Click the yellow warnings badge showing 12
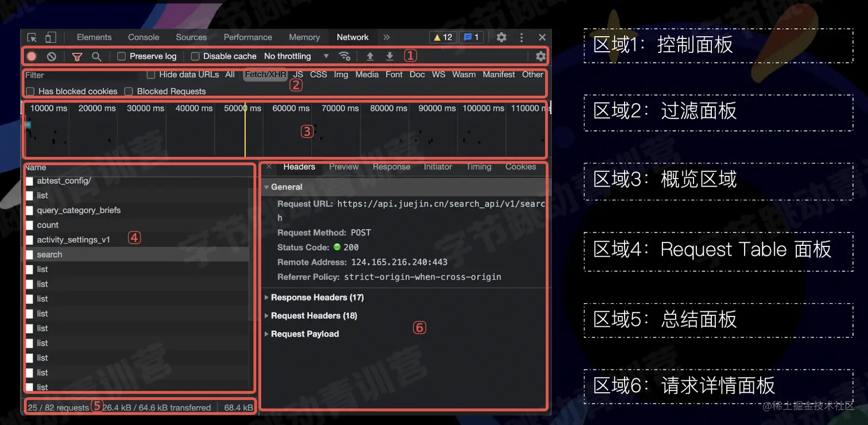The image size is (868, 425). tap(443, 37)
